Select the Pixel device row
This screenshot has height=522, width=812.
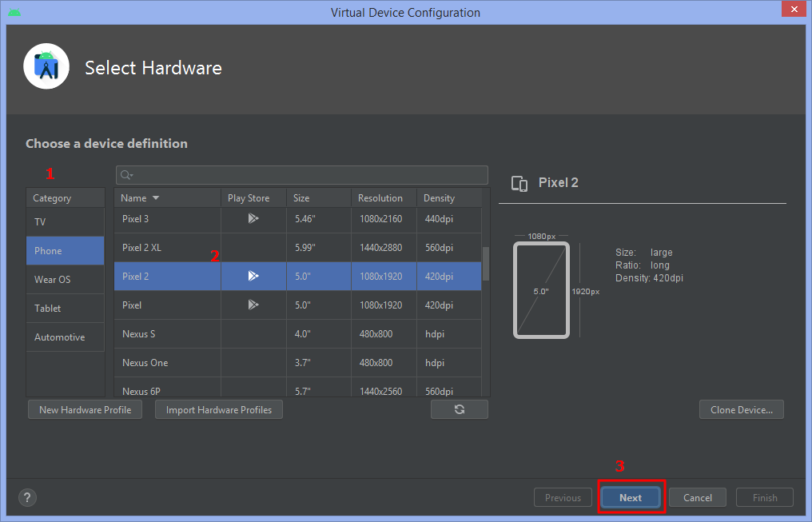[x=298, y=305]
